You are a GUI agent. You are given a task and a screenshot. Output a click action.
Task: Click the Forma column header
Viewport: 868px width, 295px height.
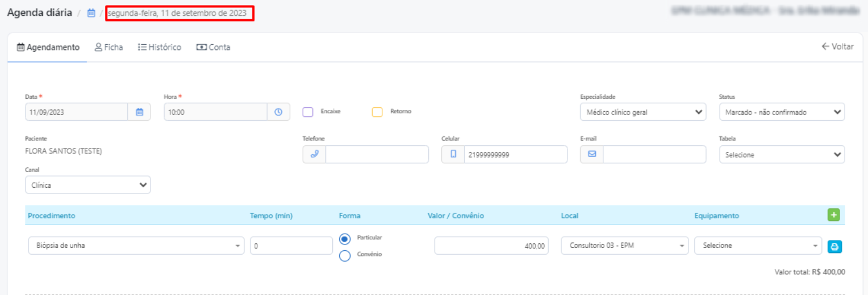[x=349, y=216]
